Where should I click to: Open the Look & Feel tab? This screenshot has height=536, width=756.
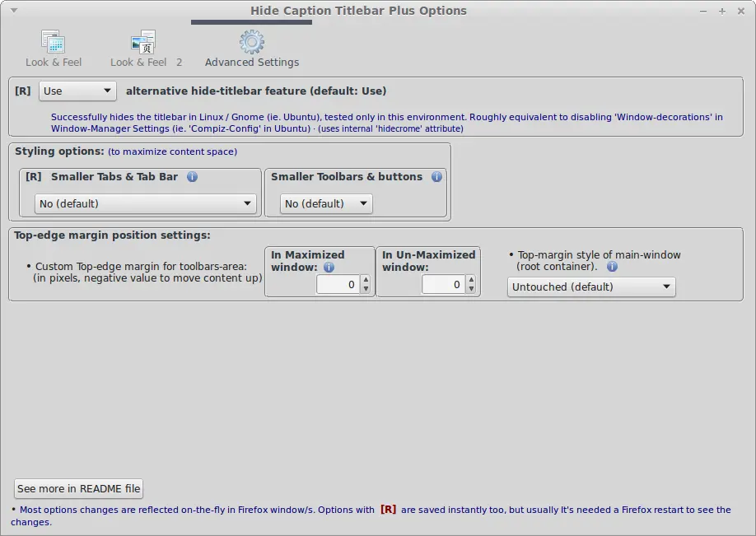[54, 49]
